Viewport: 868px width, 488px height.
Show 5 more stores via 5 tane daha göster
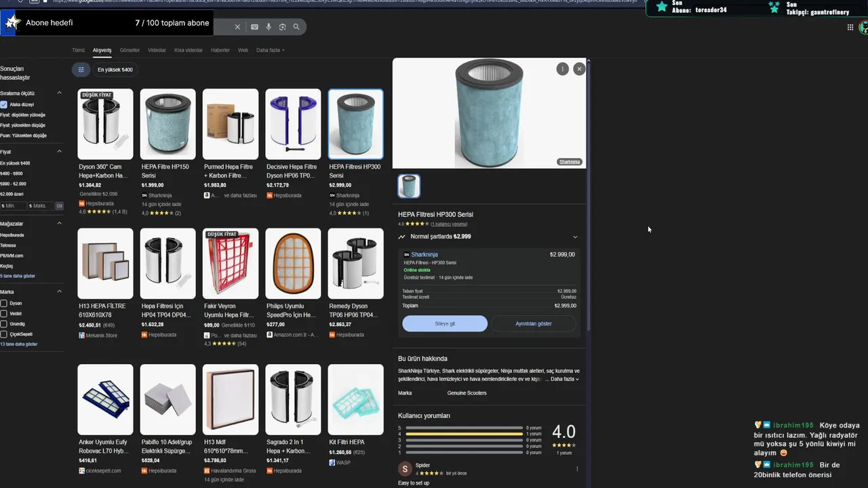click(x=18, y=276)
